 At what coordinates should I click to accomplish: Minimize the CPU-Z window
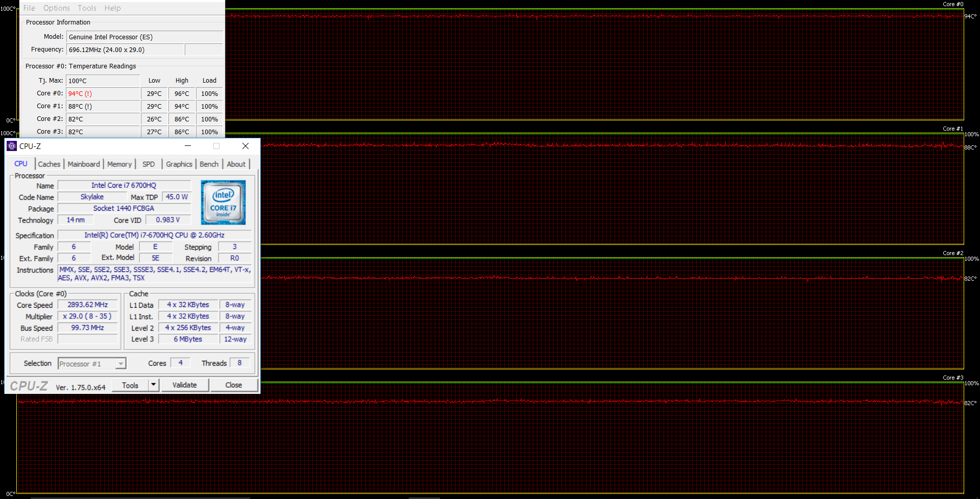coord(188,146)
